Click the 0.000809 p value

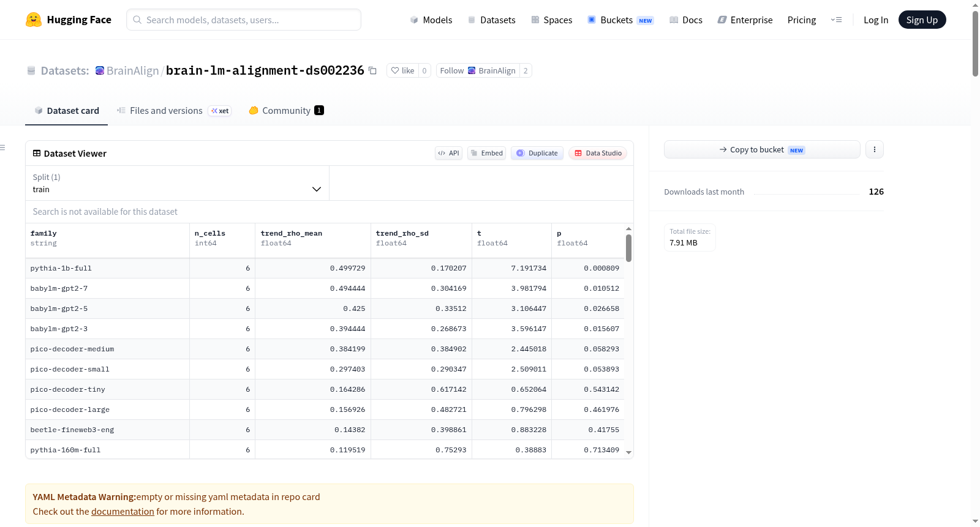point(601,268)
